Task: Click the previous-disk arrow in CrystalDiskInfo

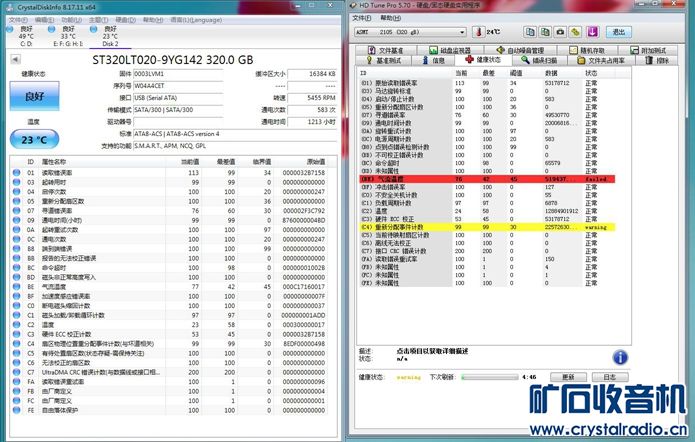Action: (x=15, y=59)
